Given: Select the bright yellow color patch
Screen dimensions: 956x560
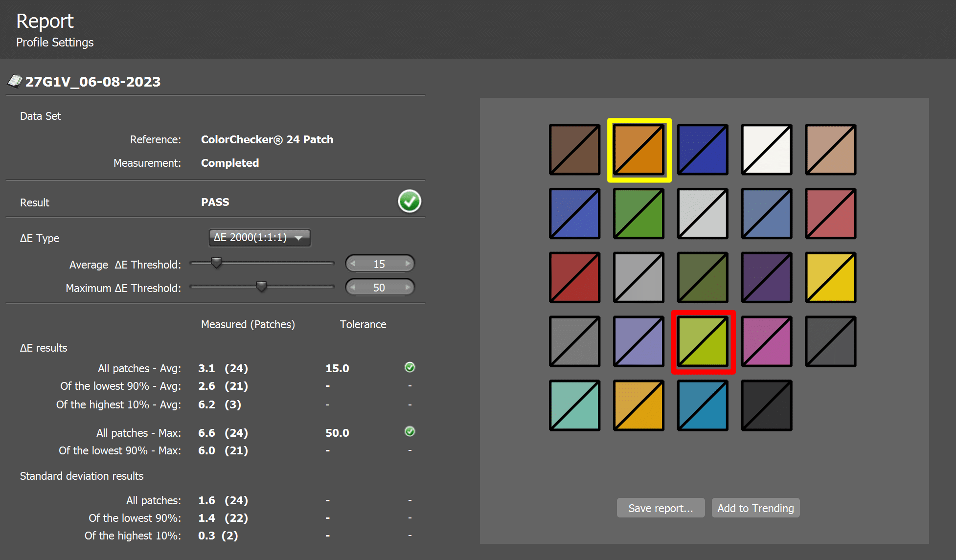Looking at the screenshot, I should pos(830,277).
